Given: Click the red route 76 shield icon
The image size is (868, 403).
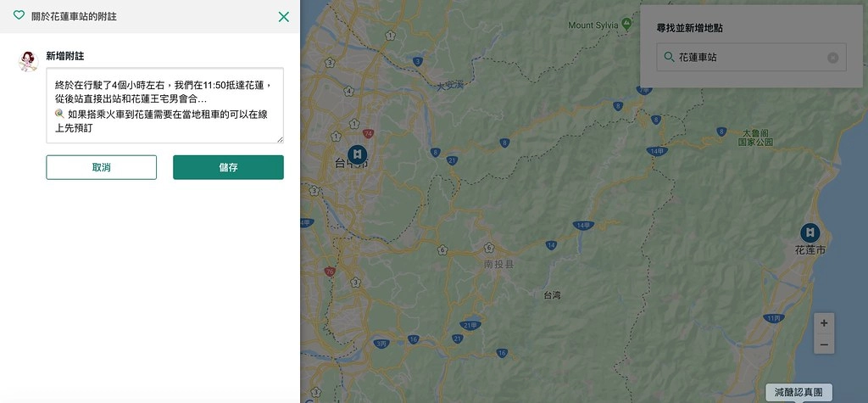Looking at the screenshot, I should 330,271.
